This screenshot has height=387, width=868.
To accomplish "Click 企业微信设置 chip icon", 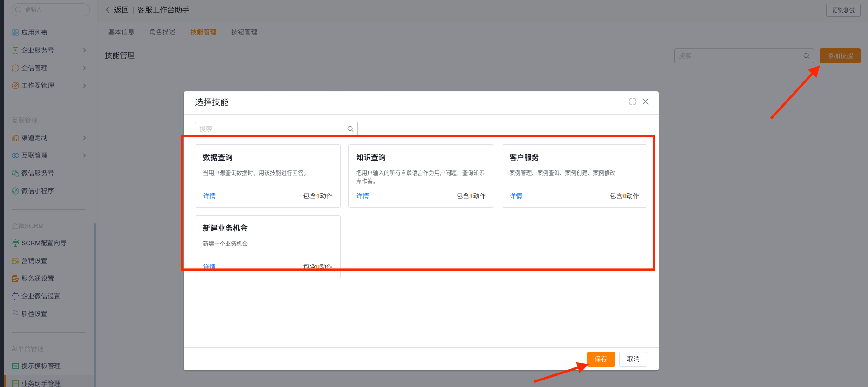I will pyautogui.click(x=15, y=296).
